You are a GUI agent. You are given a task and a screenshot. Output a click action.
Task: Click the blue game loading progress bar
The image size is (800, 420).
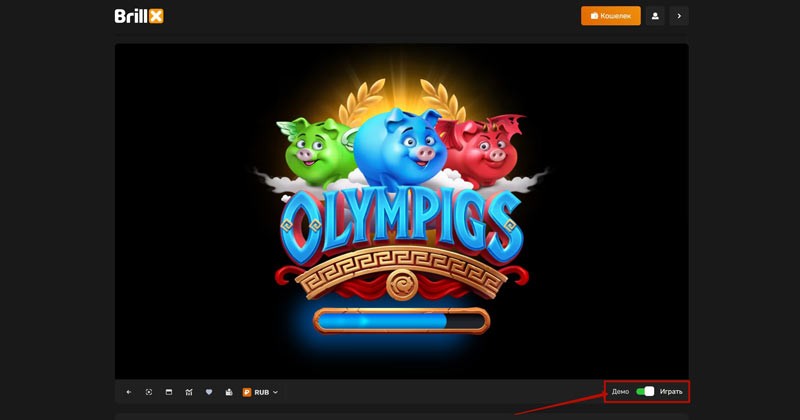[400, 321]
